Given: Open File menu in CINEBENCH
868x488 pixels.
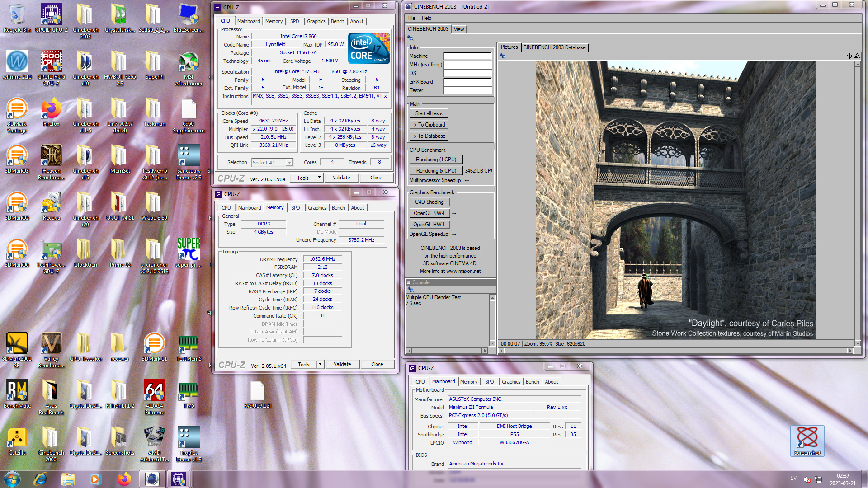Looking at the screenshot, I should click(x=411, y=18).
